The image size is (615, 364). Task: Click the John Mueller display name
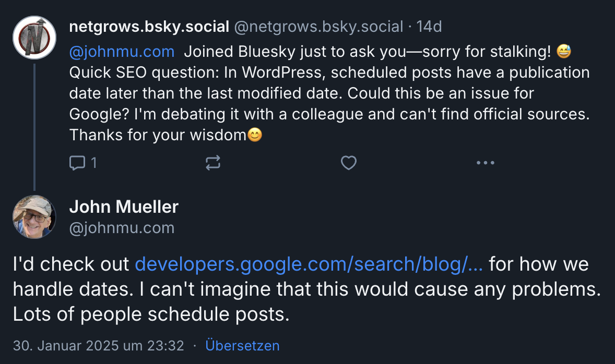(x=124, y=207)
